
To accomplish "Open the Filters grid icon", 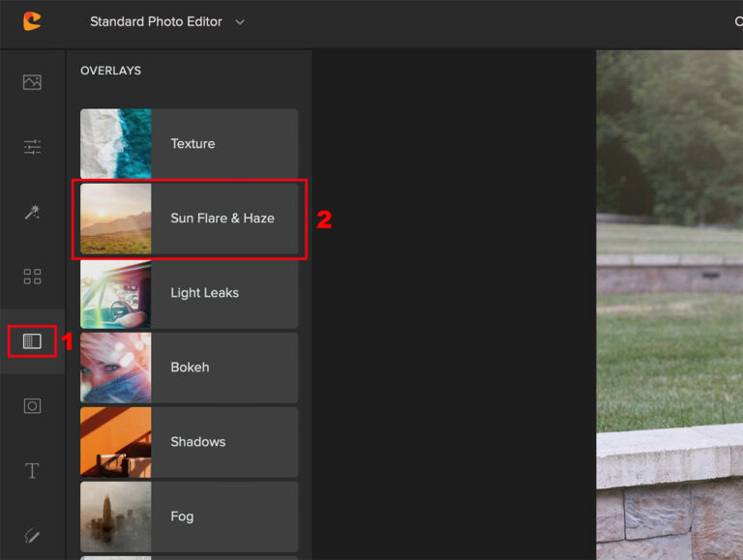I will (x=32, y=277).
